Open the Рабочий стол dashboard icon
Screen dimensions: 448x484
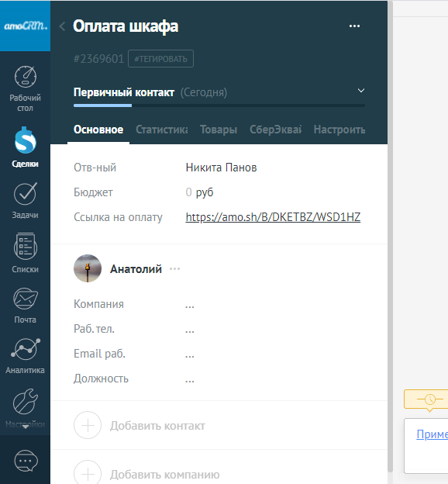(26, 77)
